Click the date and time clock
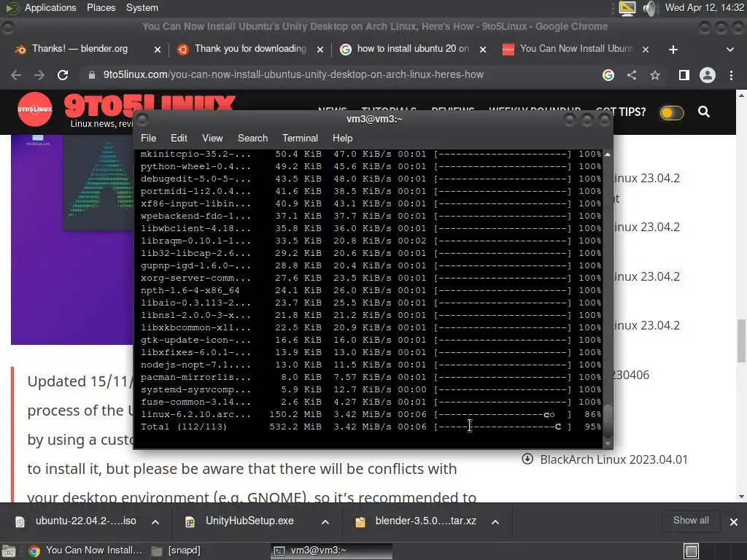The width and height of the screenshot is (747, 560). (x=704, y=7)
